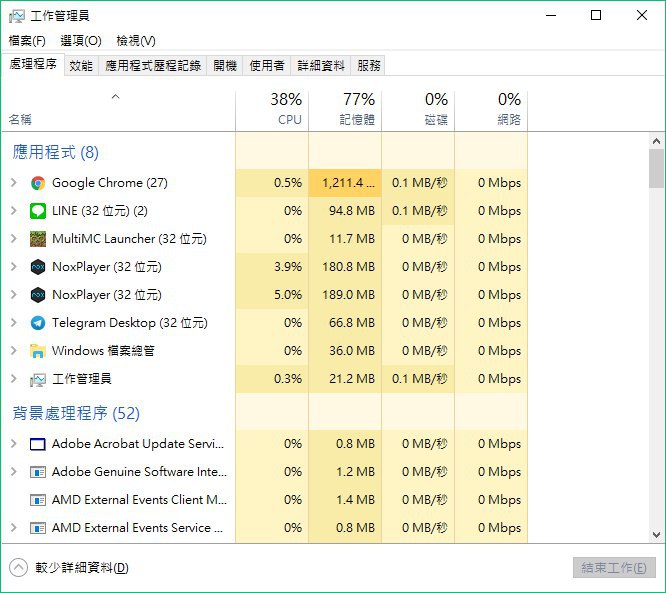This screenshot has height=593, width=666.
Task: Click the 工作管理員 process row icon
Action: 38,379
